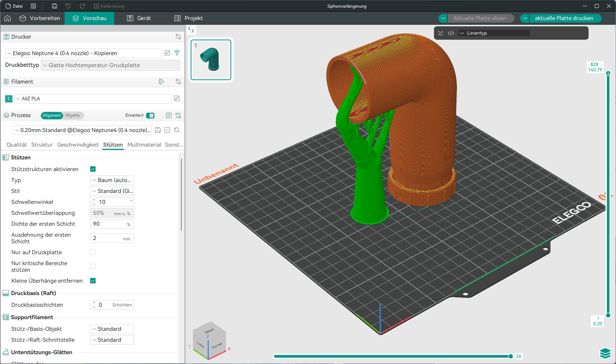Toggle the Erweitert advanced switch
616x364 pixels.
pyautogui.click(x=150, y=115)
